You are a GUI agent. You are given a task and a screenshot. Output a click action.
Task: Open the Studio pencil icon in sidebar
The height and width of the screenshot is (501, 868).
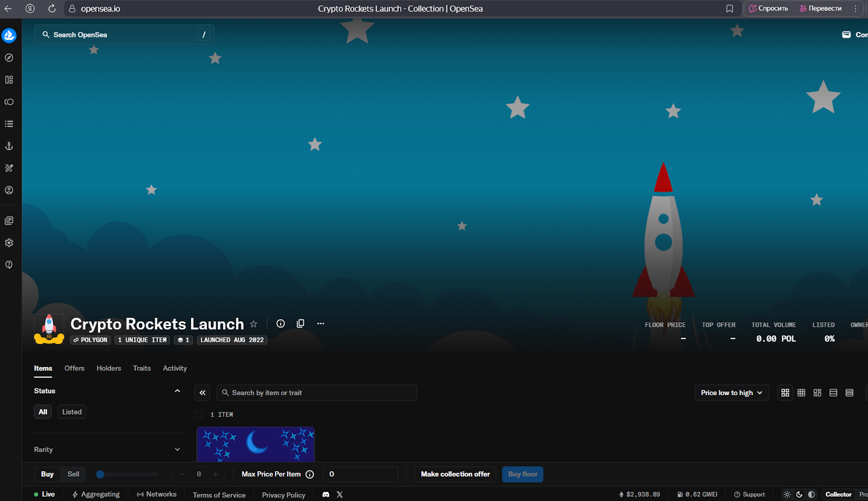click(x=9, y=168)
